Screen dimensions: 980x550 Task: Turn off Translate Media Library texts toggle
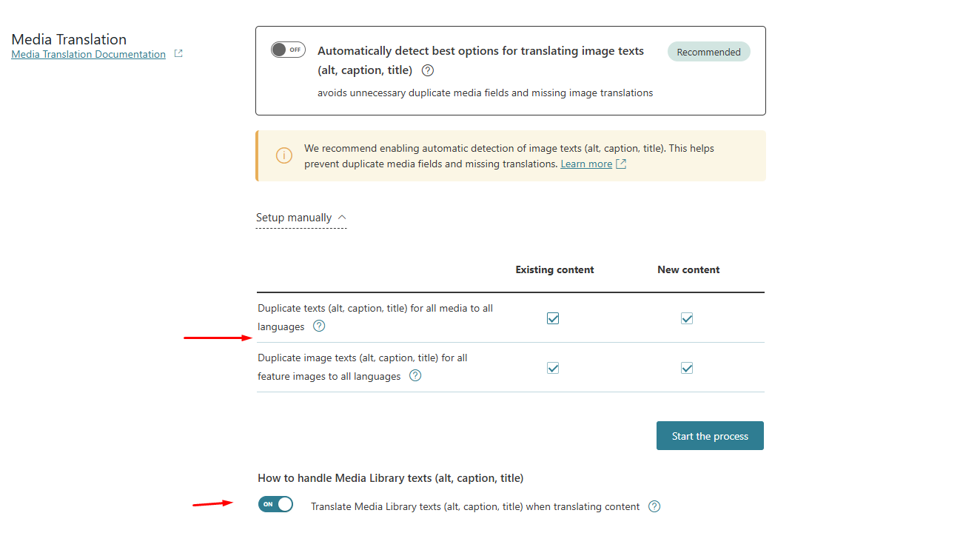[x=275, y=505]
